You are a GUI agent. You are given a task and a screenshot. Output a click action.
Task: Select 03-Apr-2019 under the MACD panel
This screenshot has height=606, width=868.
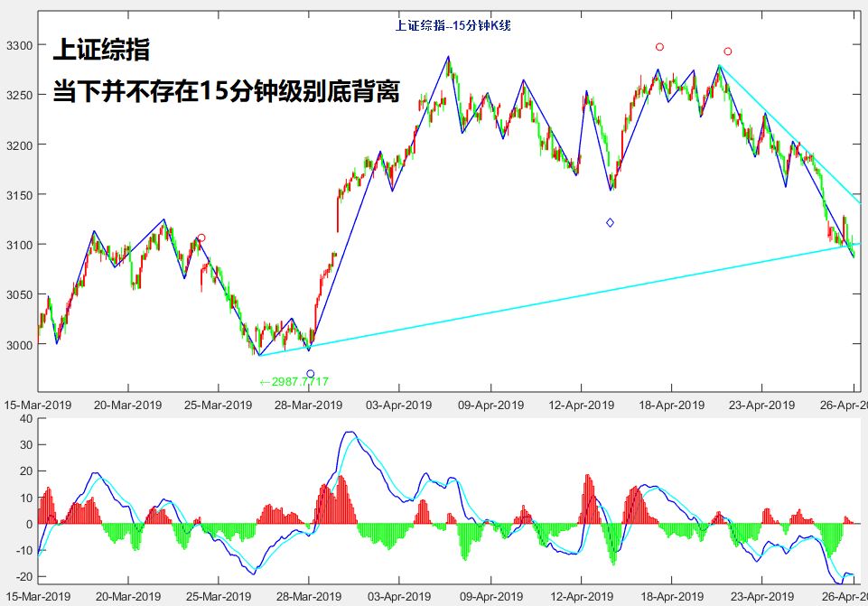click(399, 597)
